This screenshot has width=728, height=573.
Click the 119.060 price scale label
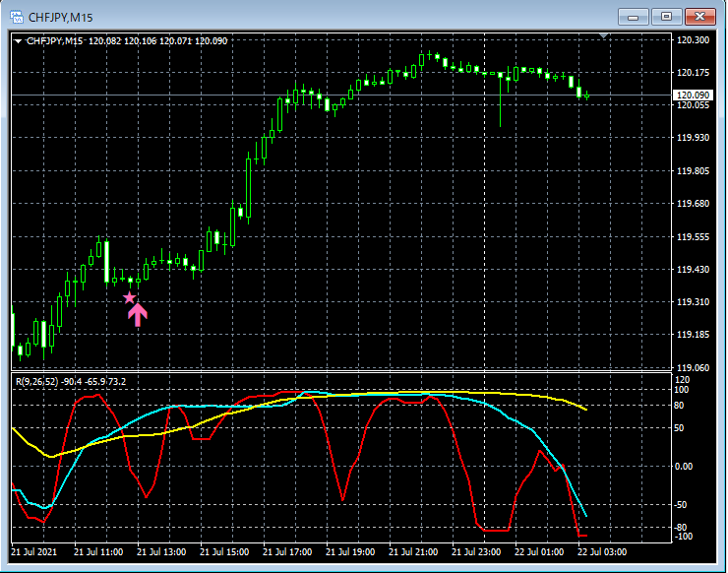(694, 368)
